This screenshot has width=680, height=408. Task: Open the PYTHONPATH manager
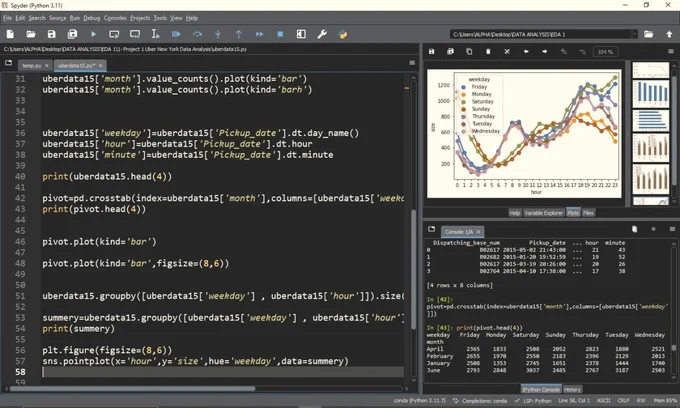(x=343, y=34)
